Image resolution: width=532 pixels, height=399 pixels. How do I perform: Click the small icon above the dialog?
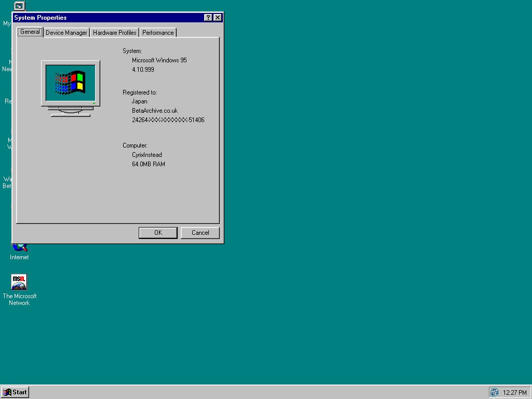click(20, 6)
